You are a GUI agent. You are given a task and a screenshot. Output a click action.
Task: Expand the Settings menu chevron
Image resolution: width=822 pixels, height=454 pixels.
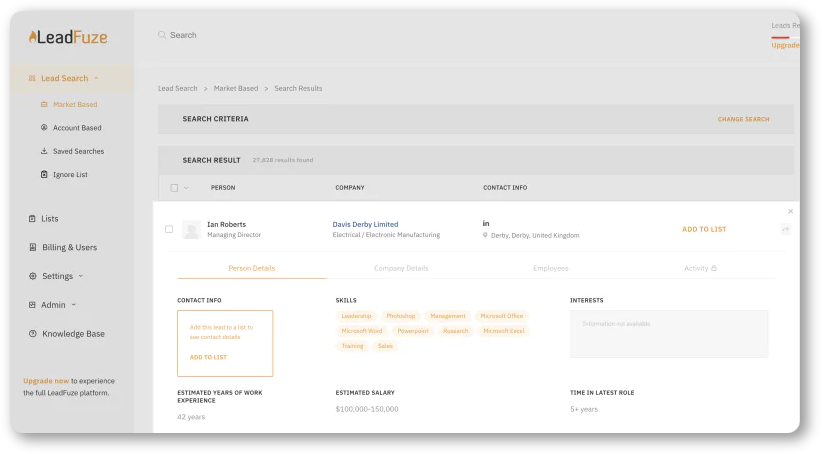81,276
